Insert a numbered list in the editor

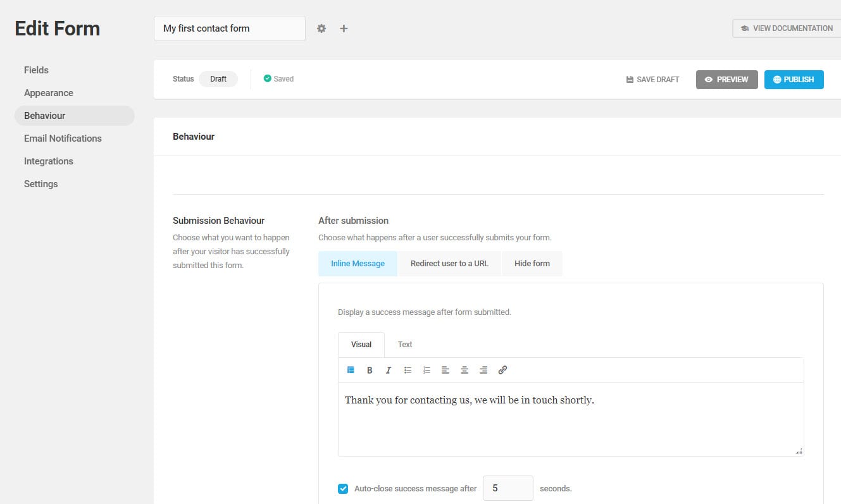427,371
